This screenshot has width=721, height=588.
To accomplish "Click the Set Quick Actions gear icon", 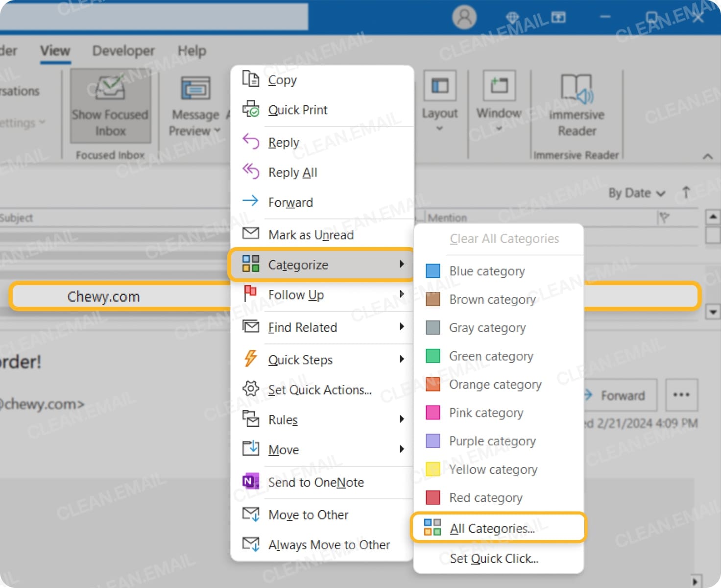I will click(251, 389).
